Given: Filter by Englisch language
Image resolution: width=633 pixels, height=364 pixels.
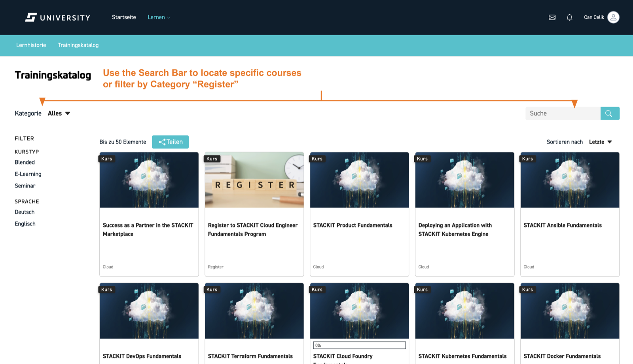Looking at the screenshot, I should [x=25, y=224].
